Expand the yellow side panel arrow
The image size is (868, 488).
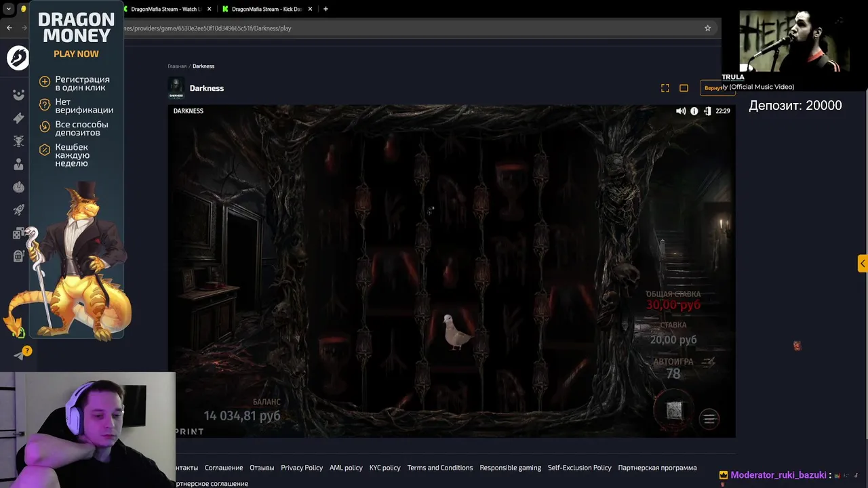[863, 264]
